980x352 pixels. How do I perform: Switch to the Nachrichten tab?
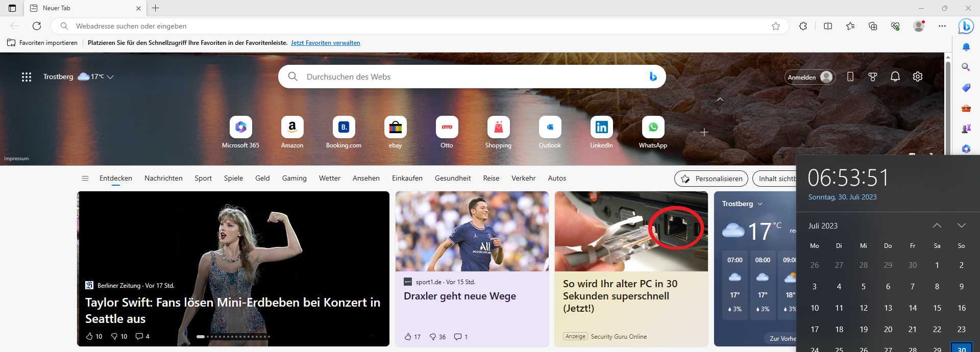[163, 178]
